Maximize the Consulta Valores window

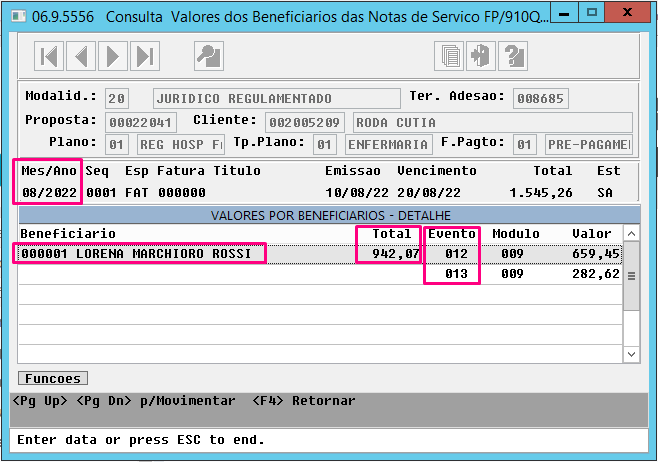click(x=592, y=13)
